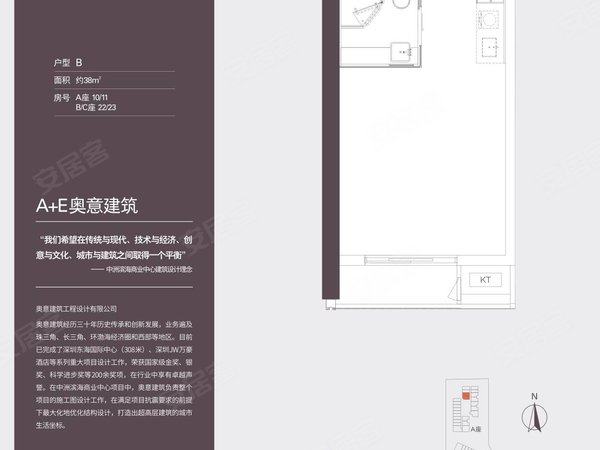
Task: Click the '中洲滨海商业中心建筑设计理念' caption
Action: click(149, 269)
